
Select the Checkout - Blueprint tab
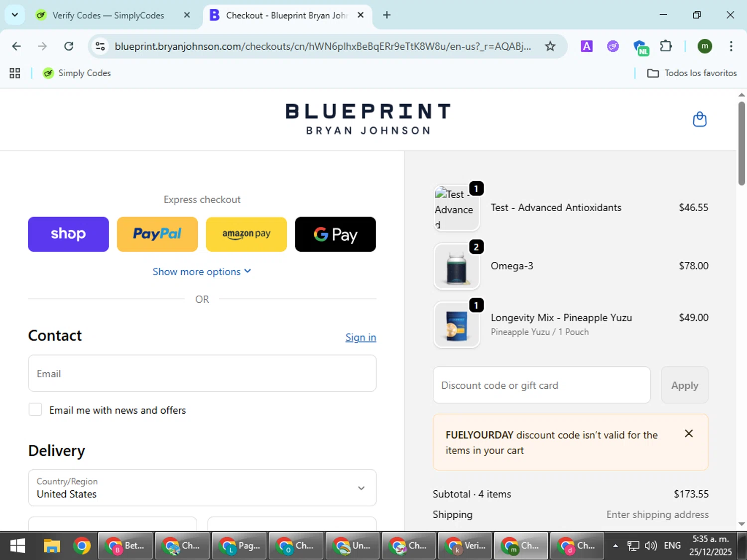(x=288, y=15)
